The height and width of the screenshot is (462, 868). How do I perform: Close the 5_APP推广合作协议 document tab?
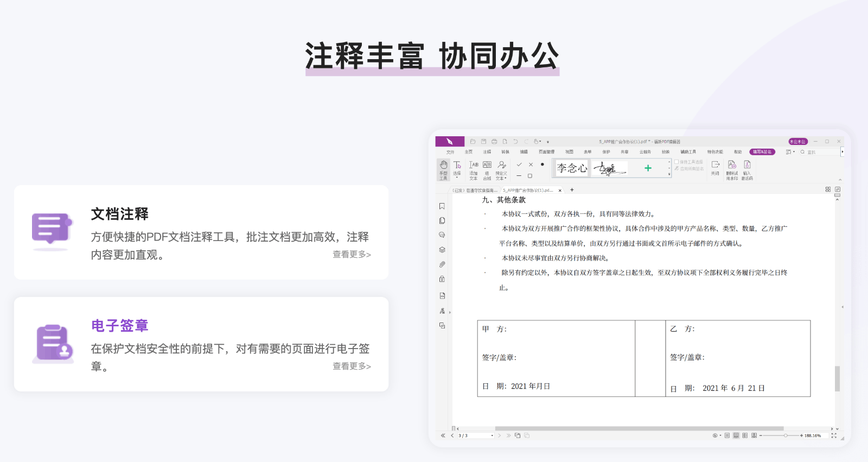click(560, 191)
